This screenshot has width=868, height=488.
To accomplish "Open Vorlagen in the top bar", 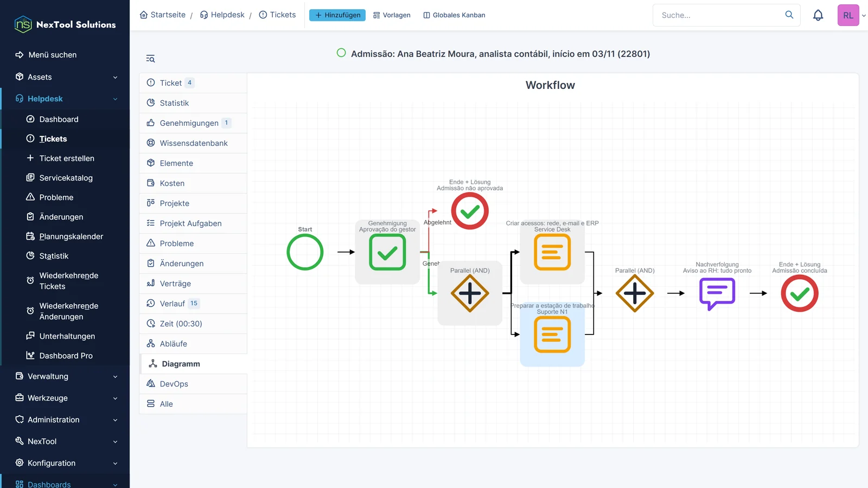I will pyautogui.click(x=392, y=15).
